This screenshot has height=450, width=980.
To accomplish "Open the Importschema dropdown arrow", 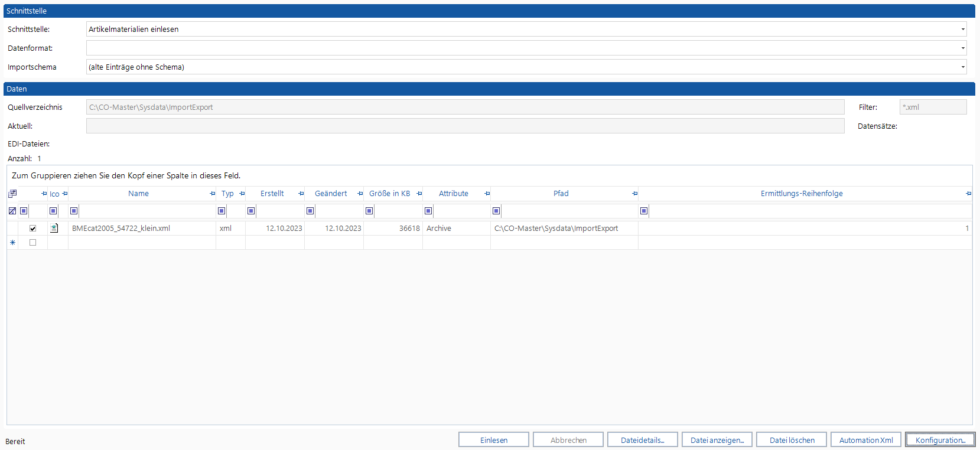I will click(x=962, y=67).
